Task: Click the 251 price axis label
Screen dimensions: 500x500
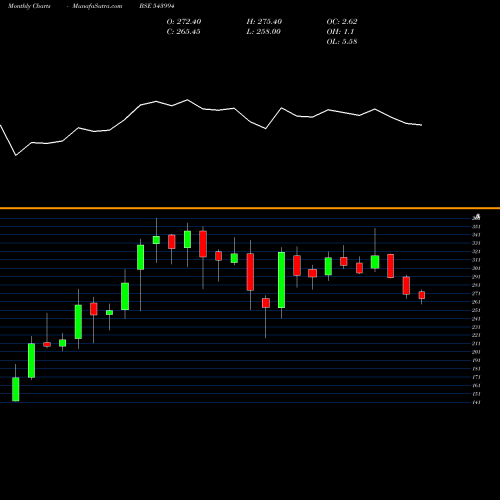Action: 476,310
